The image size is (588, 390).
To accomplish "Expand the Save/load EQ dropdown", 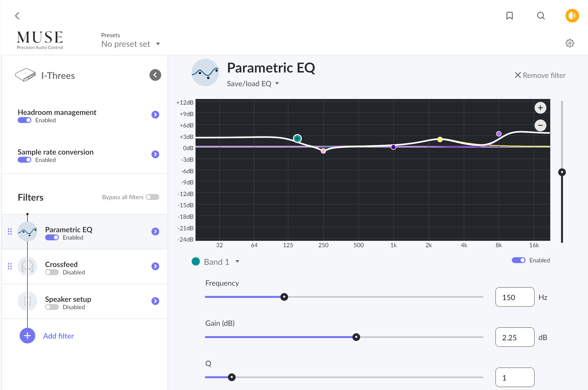I will 253,84.
